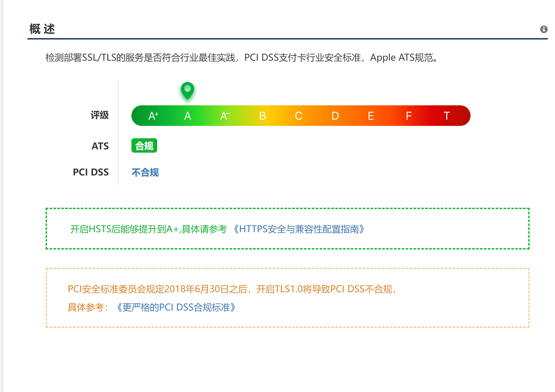Click the 概述 section heading
The image size is (555, 392).
[42, 29]
